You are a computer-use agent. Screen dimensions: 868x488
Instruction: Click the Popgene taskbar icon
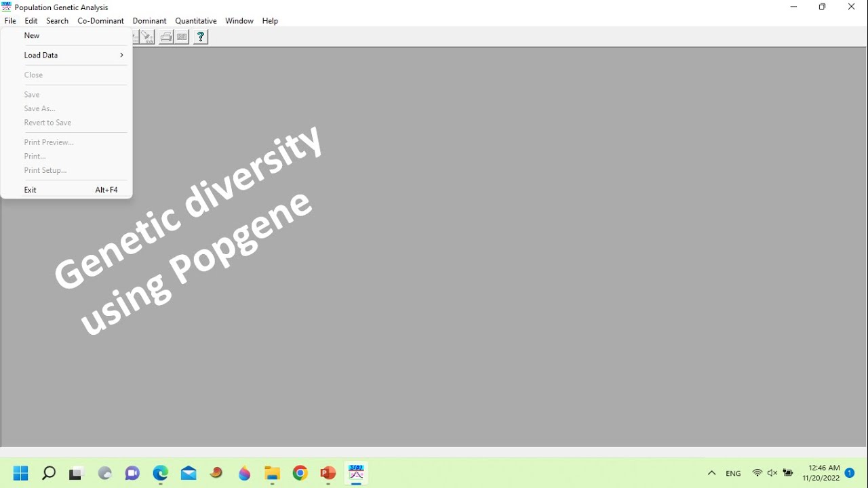[356, 473]
